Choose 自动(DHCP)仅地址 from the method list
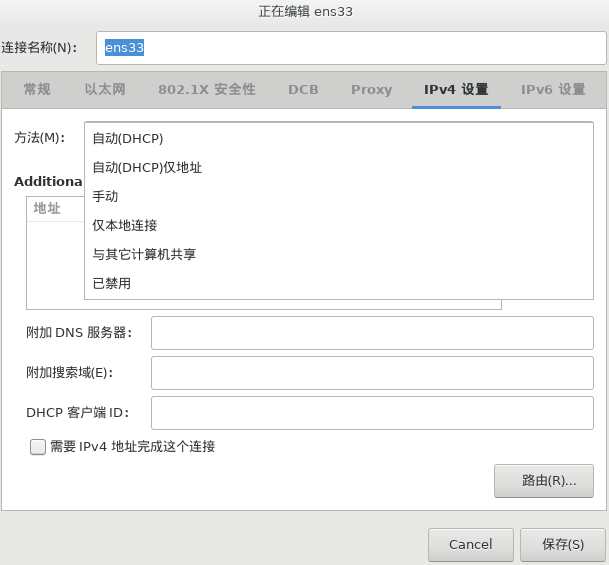This screenshot has height=565, width=609. 339,167
